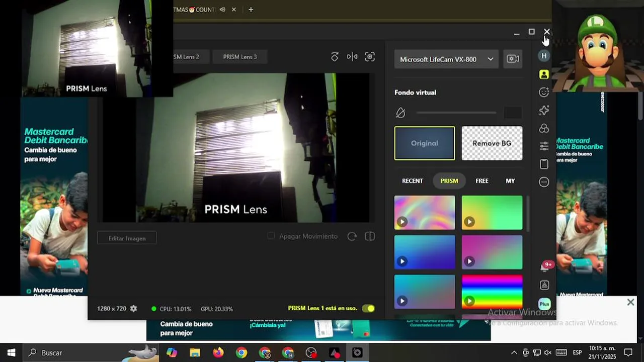644x362 pixels.
Task: Click the ESP language indicator
Action: 577,353
